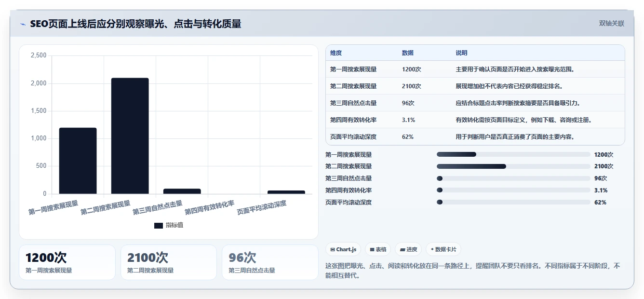Screen dimensions: 644x299
Task: Click the 双轴关联 label in the header
Action: 611,24
